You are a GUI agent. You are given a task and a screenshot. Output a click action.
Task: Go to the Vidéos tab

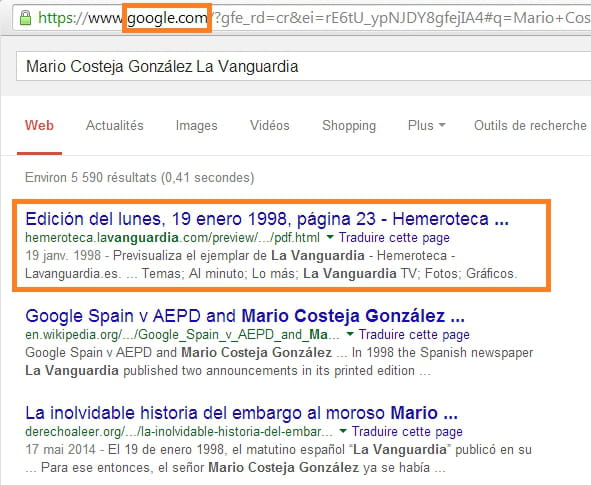[x=269, y=125]
